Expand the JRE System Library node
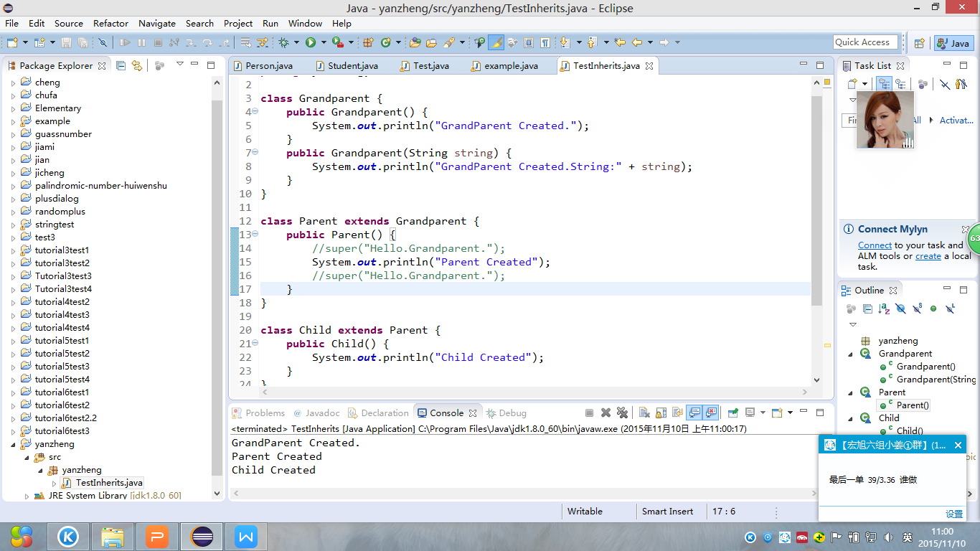Viewport: 980px width, 551px height. click(27, 496)
